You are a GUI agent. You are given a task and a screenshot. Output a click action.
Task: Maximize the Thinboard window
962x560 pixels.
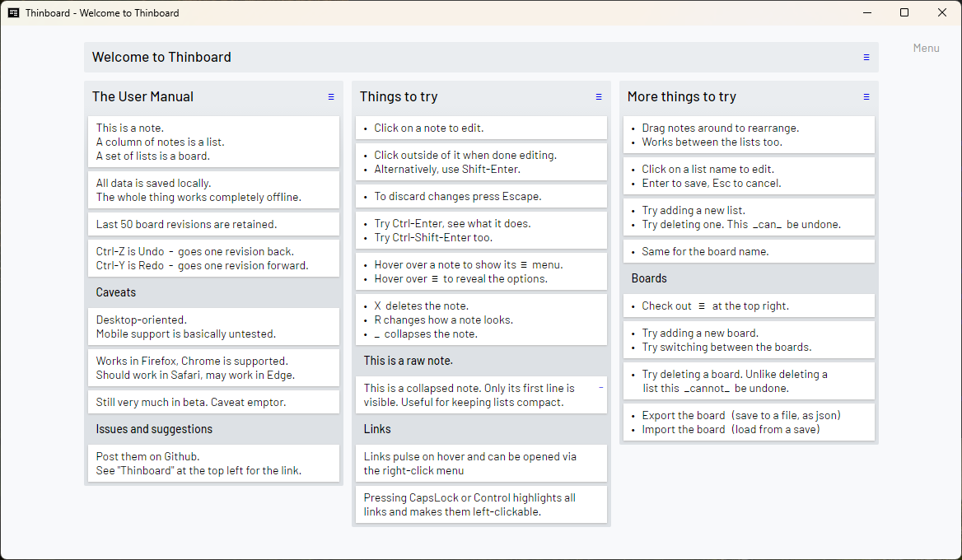click(x=904, y=13)
